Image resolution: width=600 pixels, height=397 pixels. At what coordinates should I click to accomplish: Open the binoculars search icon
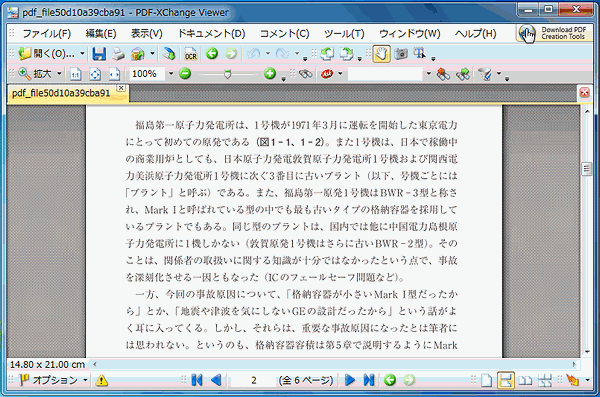click(305, 74)
